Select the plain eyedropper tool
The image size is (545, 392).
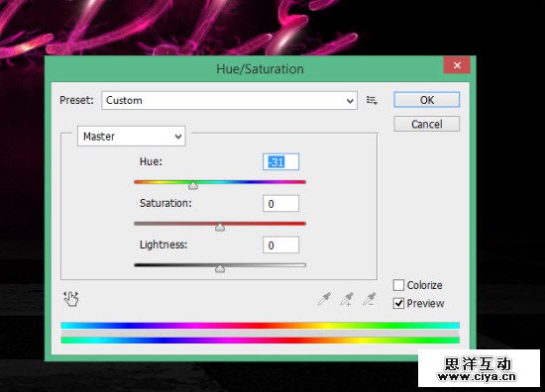pyautogui.click(x=325, y=299)
